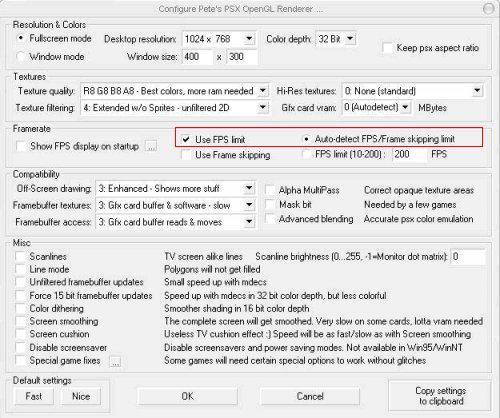Apply the Fast default settings
The width and height of the screenshot is (500, 418).
coord(34,396)
